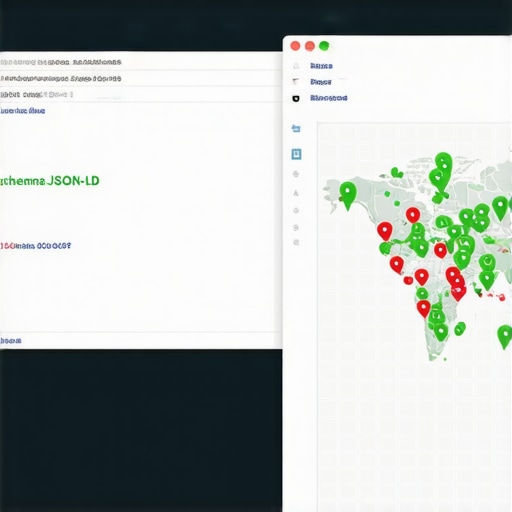Select the isolated green pin in the ocean
The image size is (512, 512).
tap(505, 337)
